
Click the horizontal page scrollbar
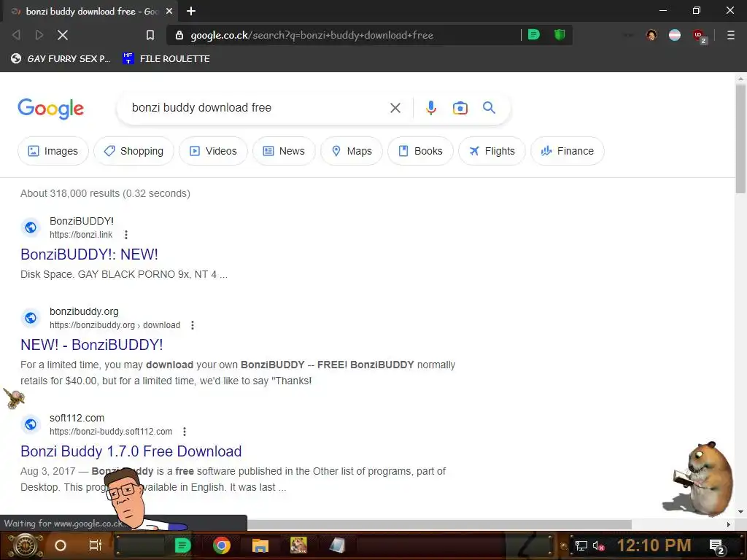(439, 524)
